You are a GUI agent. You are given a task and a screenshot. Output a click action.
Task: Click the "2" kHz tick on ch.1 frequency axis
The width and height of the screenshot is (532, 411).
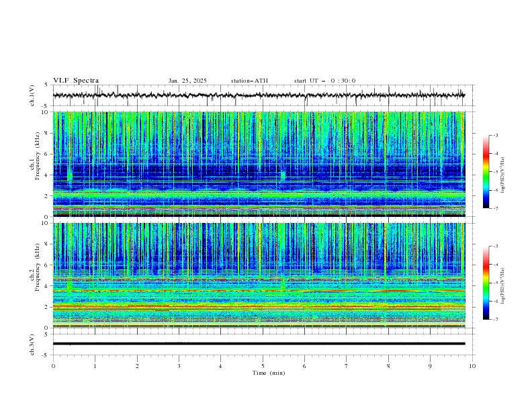tap(48, 195)
